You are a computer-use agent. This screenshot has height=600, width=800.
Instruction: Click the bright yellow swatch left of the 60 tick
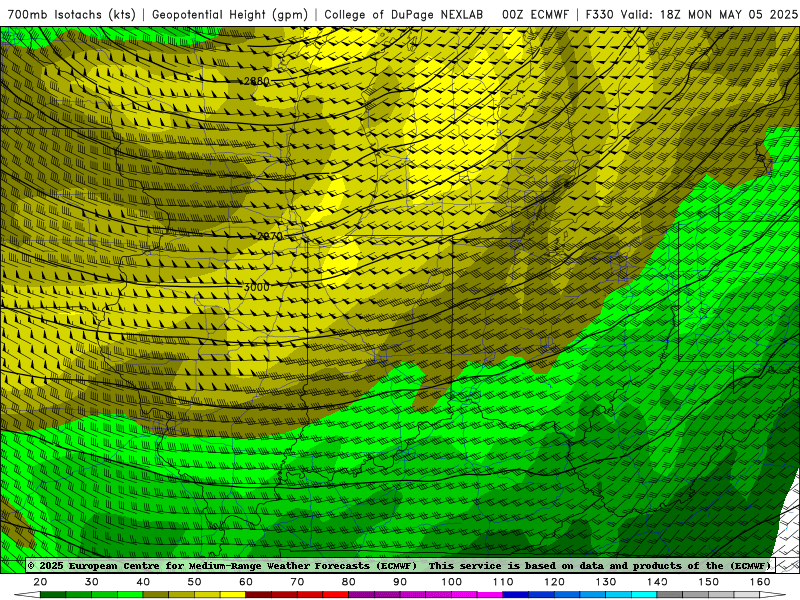[233, 595]
